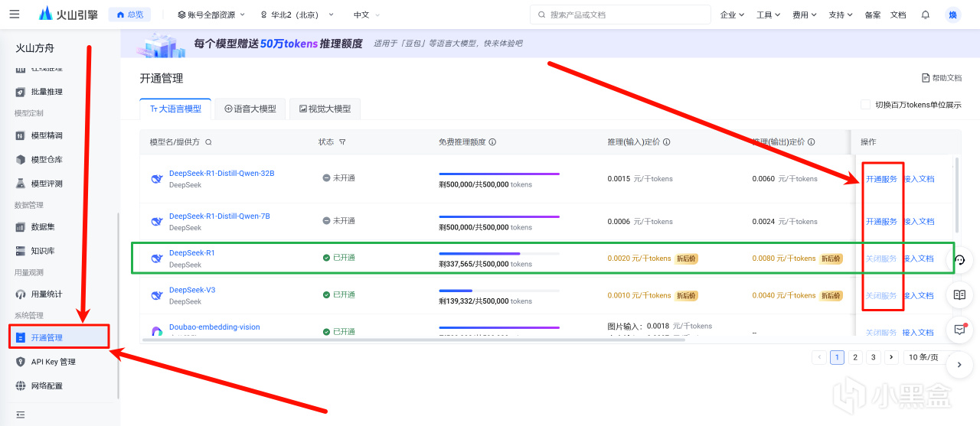980x426 pixels.
Task: Switch to 视觉大模型 tab
Action: coord(325,109)
